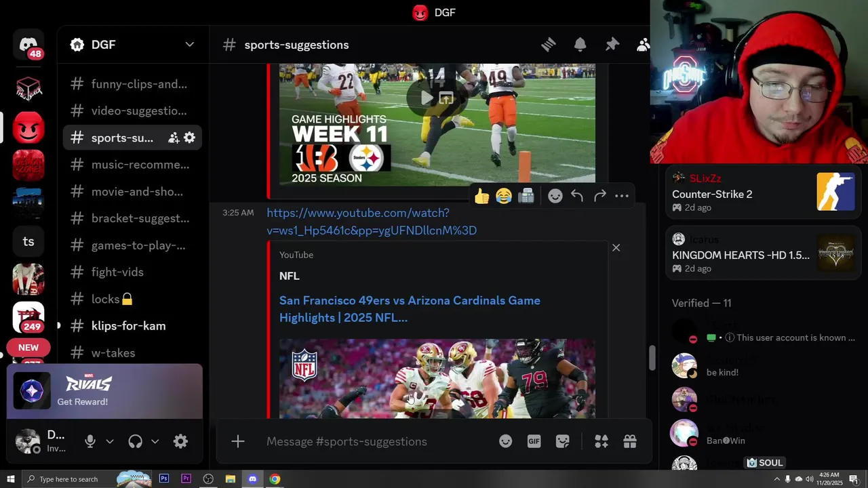Go to video-suggestions channel
The height and width of the screenshot is (488, 868).
click(132, 110)
